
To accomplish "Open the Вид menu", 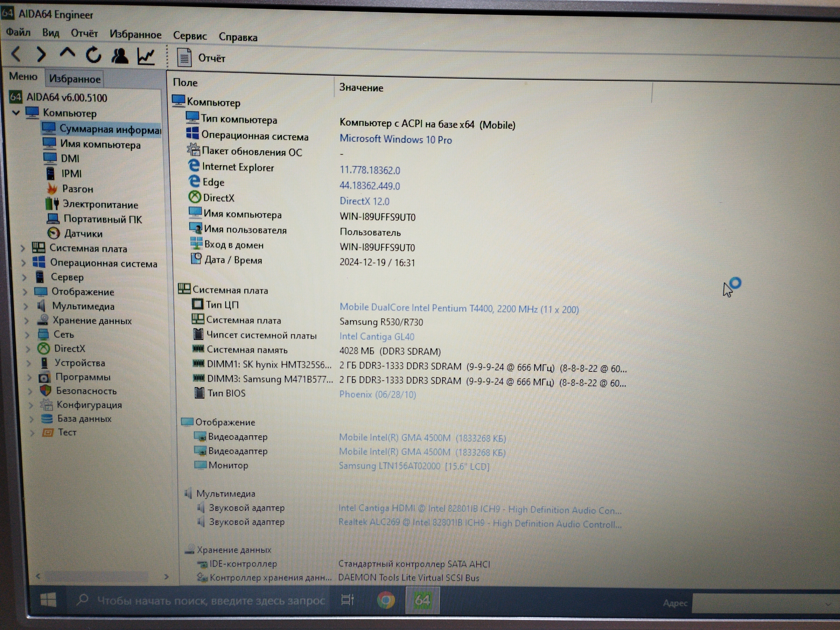I will point(51,33).
